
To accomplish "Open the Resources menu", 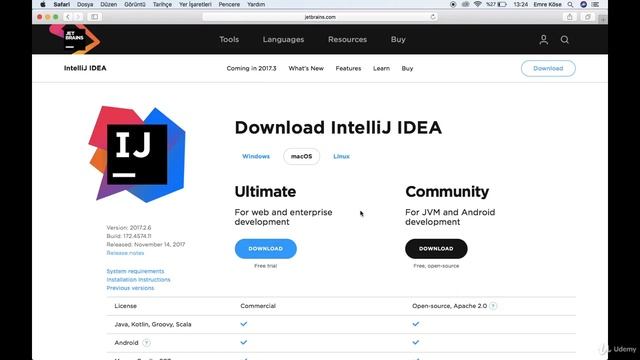I will pyautogui.click(x=347, y=40).
